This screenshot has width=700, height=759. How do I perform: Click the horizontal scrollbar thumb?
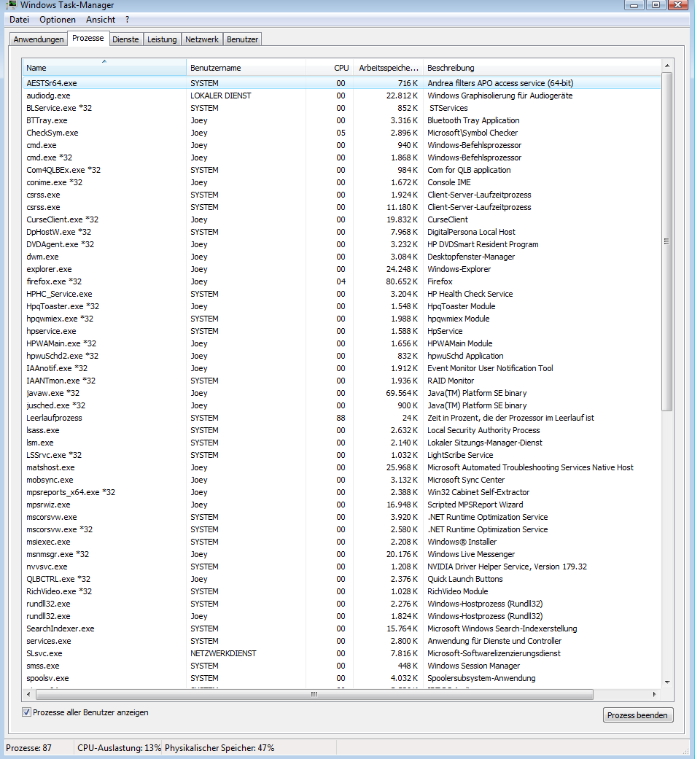314,694
